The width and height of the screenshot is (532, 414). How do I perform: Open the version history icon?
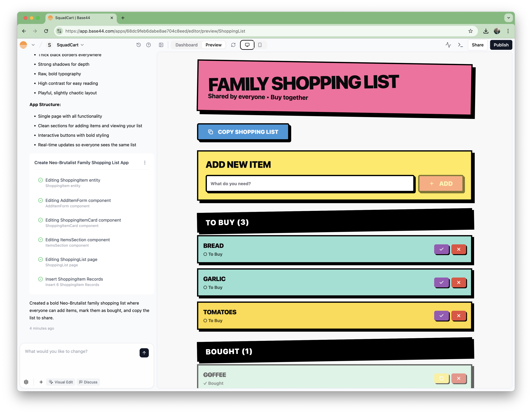pos(139,45)
